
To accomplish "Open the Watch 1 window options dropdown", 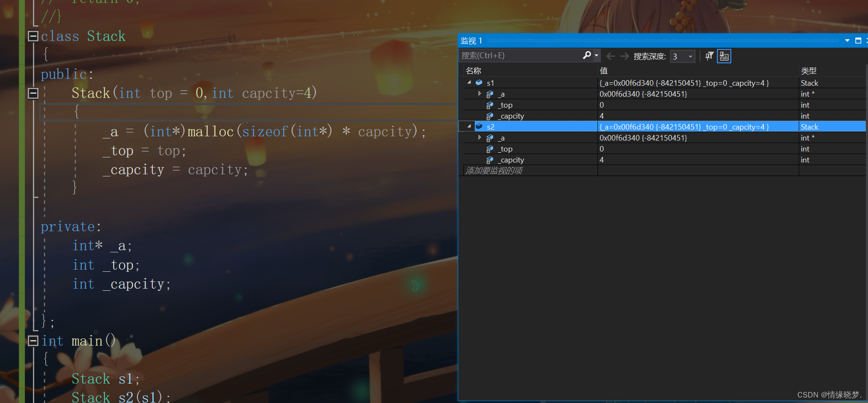I will (847, 41).
